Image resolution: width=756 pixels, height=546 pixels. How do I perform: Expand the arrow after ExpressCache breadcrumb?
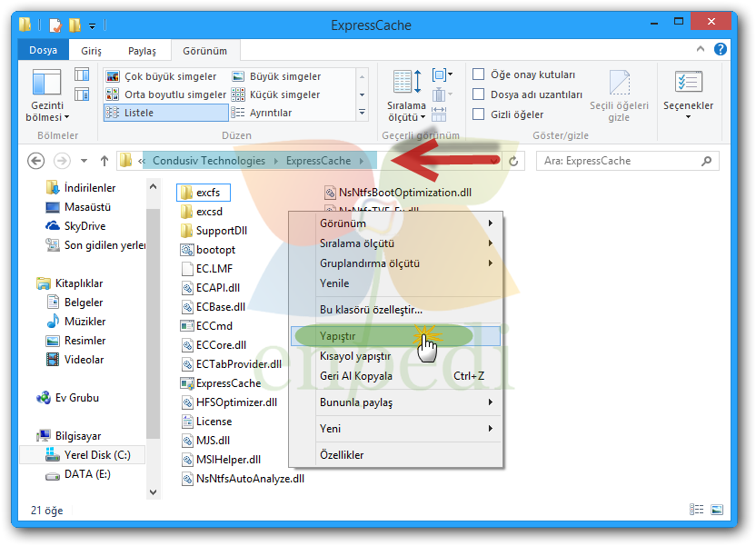(362, 161)
